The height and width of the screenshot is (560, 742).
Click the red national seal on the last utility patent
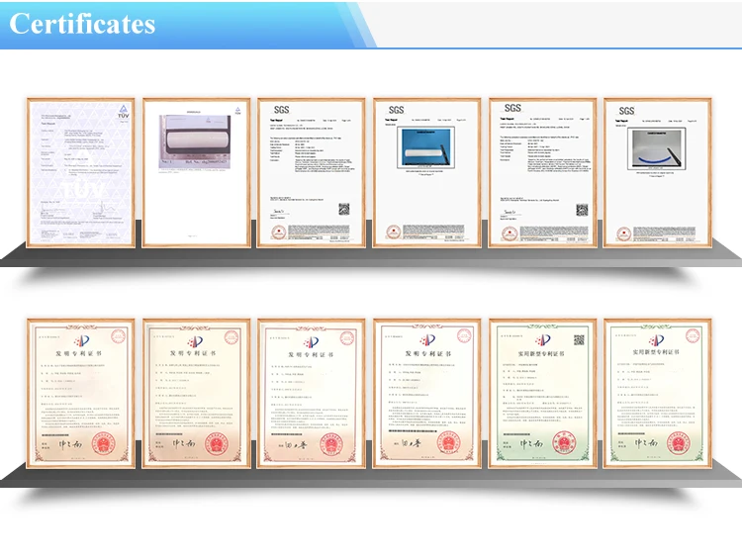point(678,443)
